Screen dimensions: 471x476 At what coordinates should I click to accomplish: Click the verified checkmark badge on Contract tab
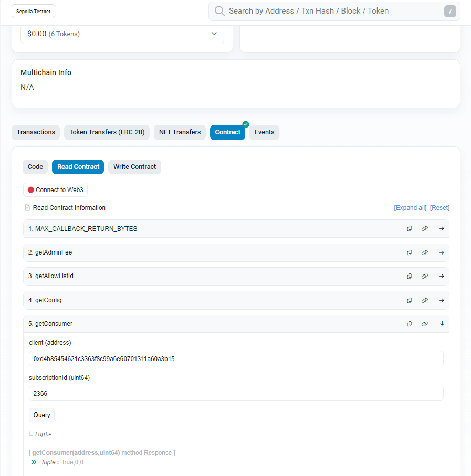(x=246, y=124)
